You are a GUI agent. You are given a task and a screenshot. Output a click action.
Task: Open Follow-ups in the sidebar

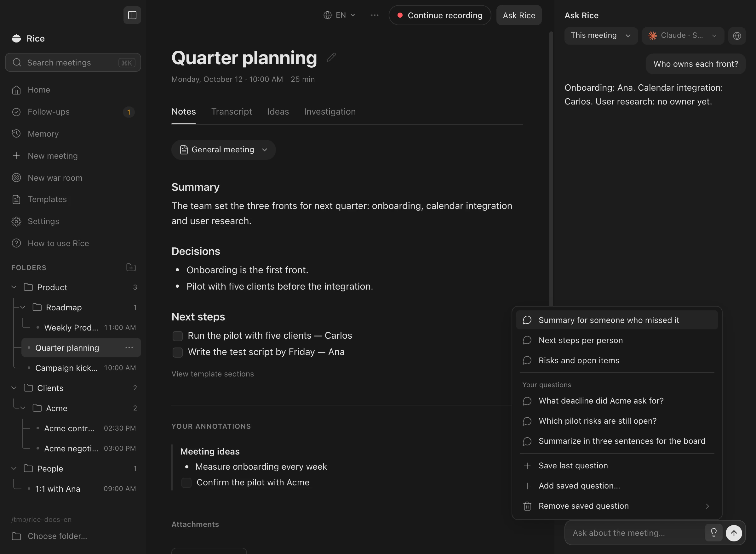tap(73, 112)
